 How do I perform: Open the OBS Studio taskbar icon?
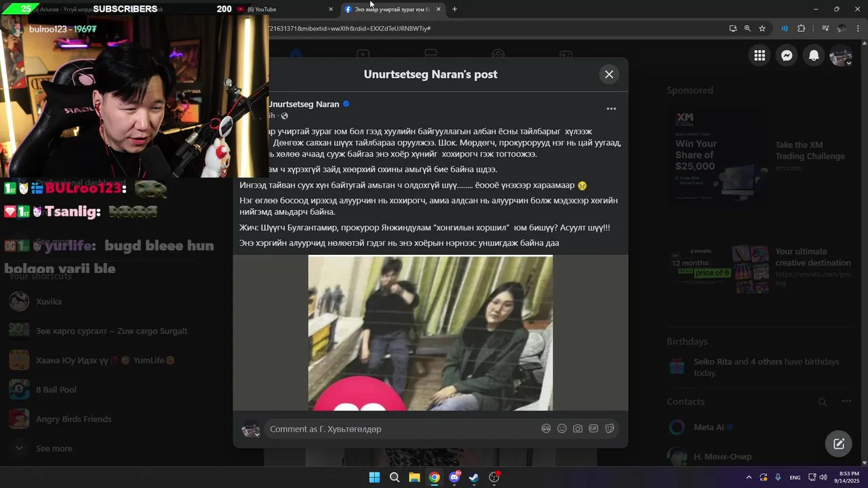tap(494, 477)
